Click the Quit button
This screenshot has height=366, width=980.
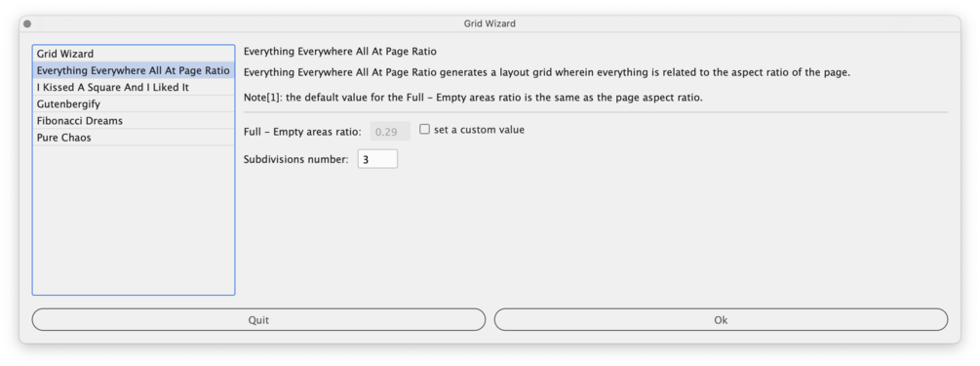pos(258,320)
